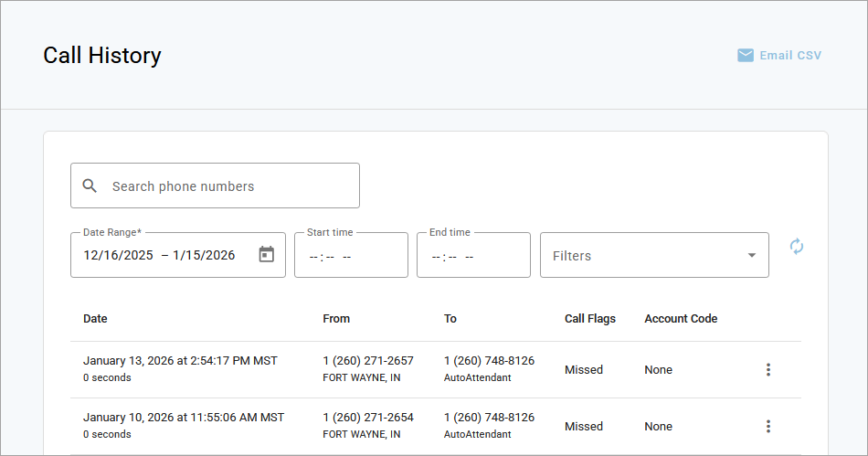
Task: Click the refresh call history icon
Action: tap(796, 246)
